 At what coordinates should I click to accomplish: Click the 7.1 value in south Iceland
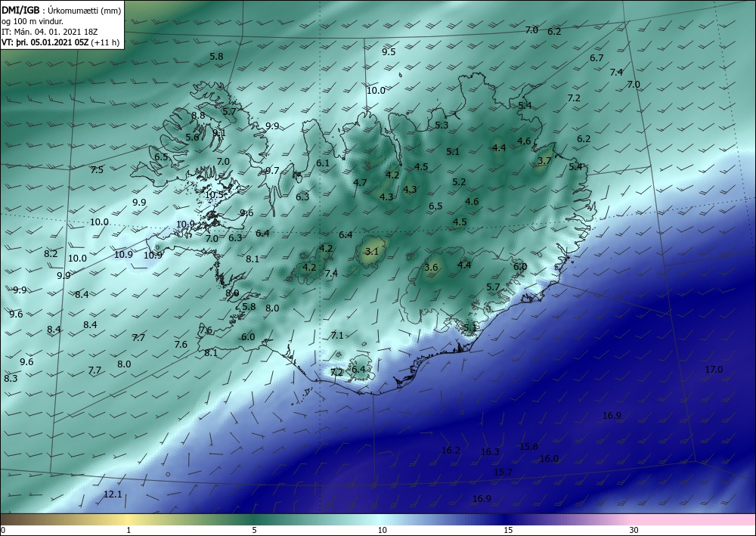(337, 335)
